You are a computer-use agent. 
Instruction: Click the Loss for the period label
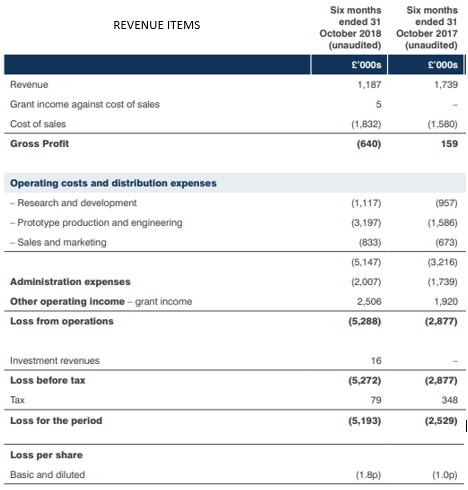click(x=56, y=420)
